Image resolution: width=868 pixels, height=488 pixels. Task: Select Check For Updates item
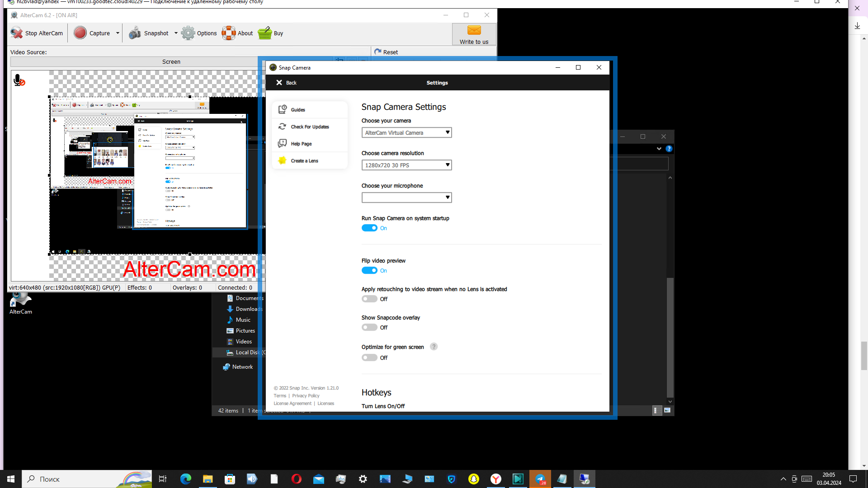(x=310, y=127)
